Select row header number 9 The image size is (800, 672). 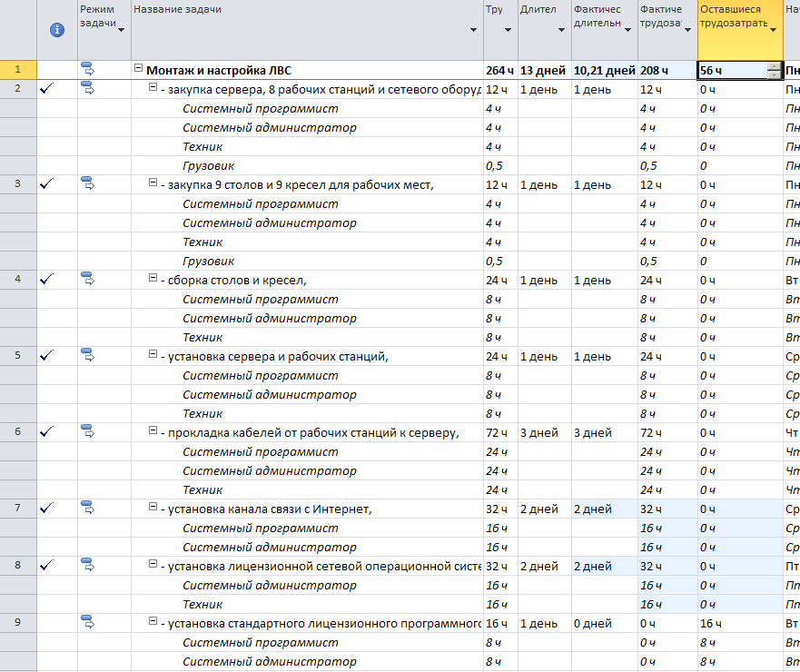pyautogui.click(x=18, y=622)
